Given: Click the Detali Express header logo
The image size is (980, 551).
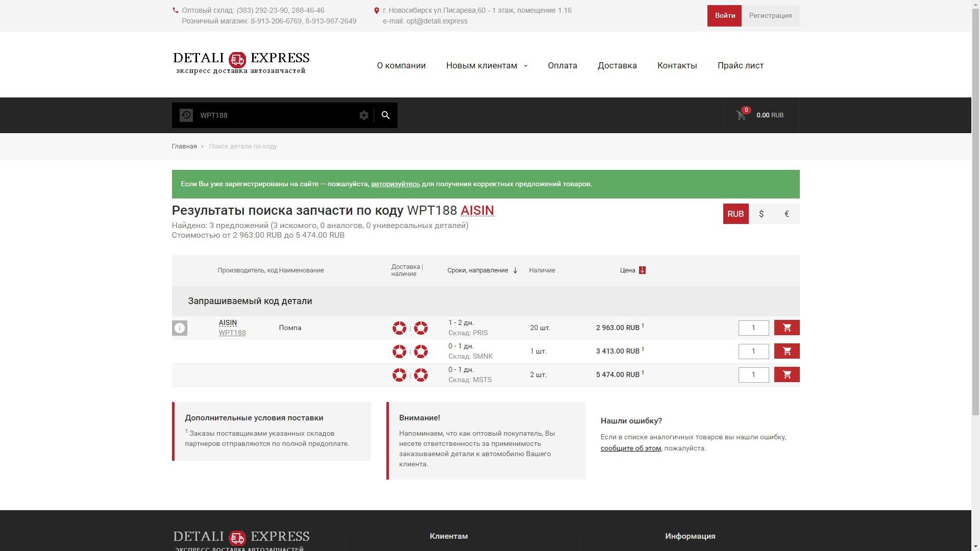Looking at the screenshot, I should coord(241,63).
